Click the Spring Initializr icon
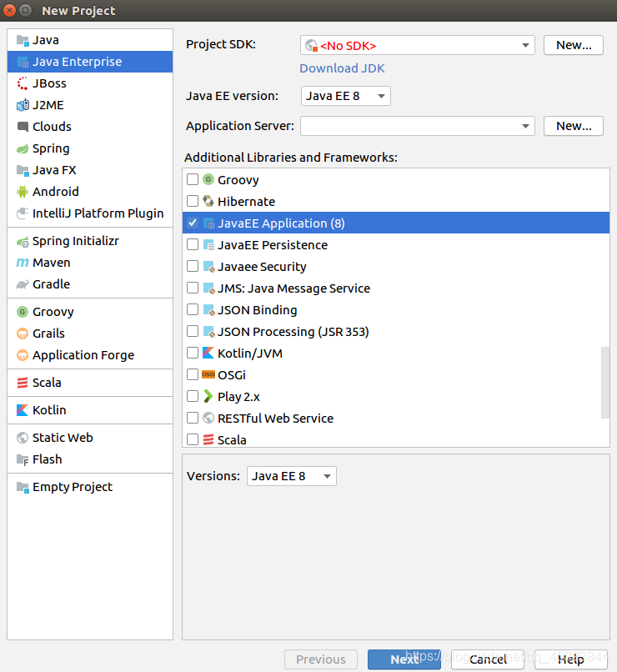The height and width of the screenshot is (672, 617). (x=23, y=242)
